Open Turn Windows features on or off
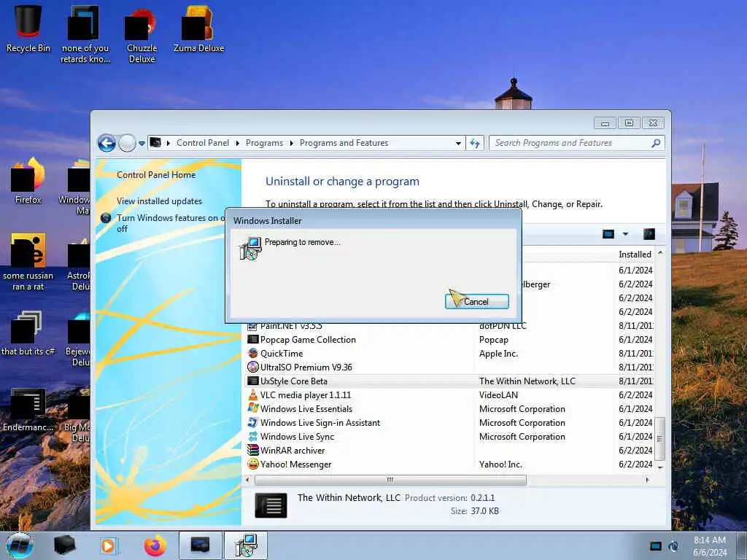This screenshot has height=560, width=747. tap(171, 223)
